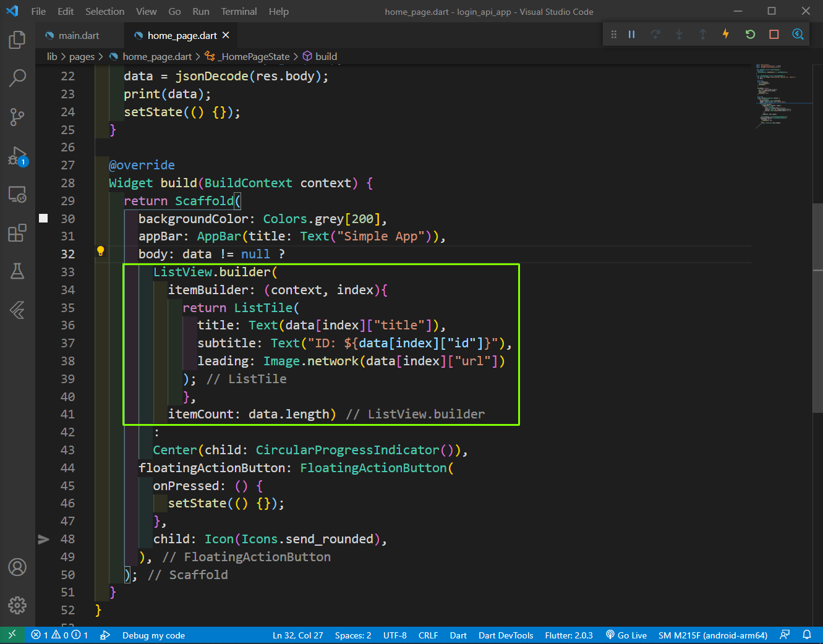The width and height of the screenshot is (823, 644).
Task: Change UTF-8 encoding in status bar
Action: coord(394,635)
